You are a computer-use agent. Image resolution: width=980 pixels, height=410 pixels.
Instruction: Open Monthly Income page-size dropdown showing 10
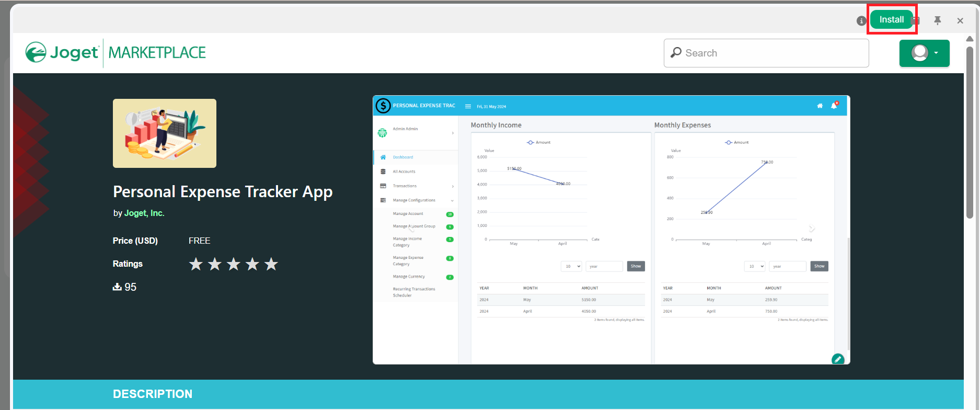(x=571, y=266)
